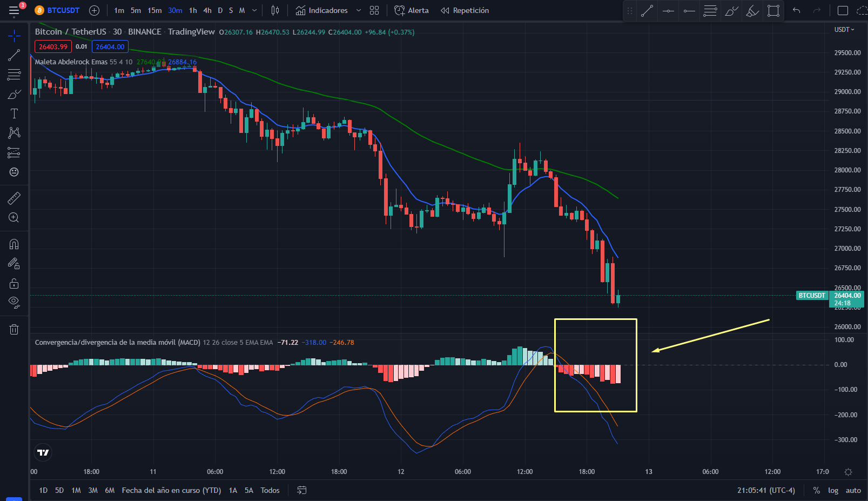Open the ruler measure tool
Image resolution: width=868 pixels, height=501 pixels.
pos(14,198)
